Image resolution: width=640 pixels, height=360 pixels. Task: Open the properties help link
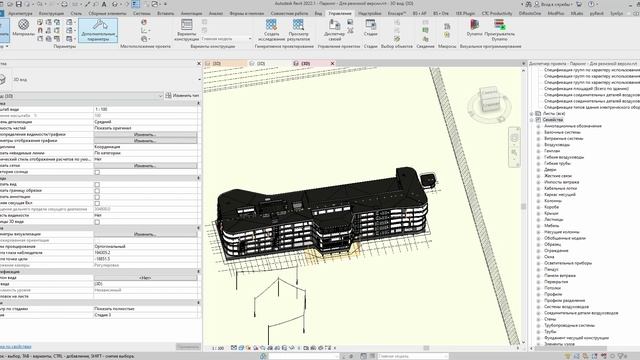(16, 347)
